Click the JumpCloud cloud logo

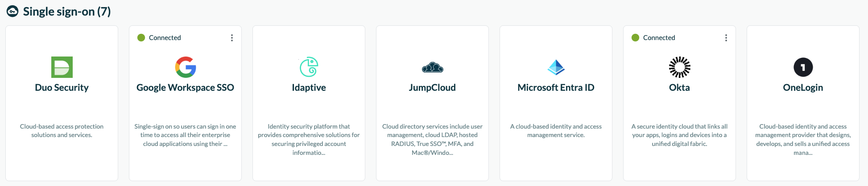pos(433,68)
